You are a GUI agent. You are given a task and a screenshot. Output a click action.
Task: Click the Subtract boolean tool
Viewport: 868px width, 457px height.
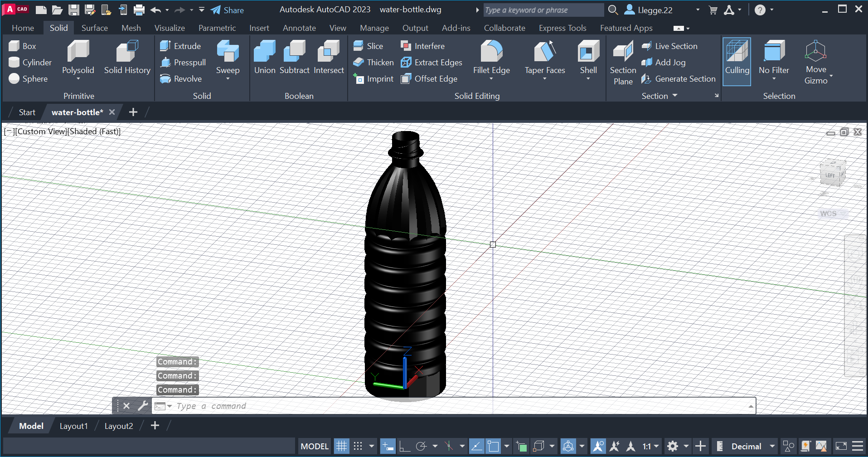pyautogui.click(x=295, y=57)
